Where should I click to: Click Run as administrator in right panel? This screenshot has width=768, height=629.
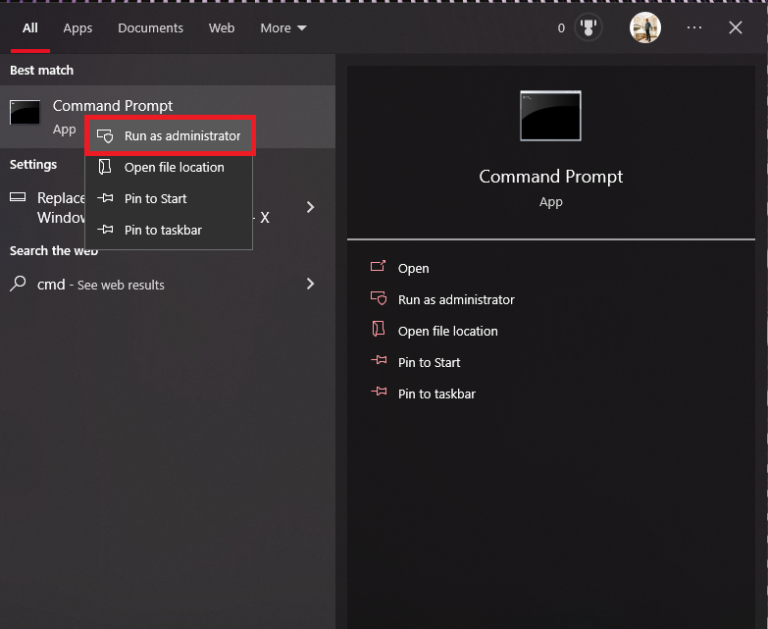tap(456, 299)
